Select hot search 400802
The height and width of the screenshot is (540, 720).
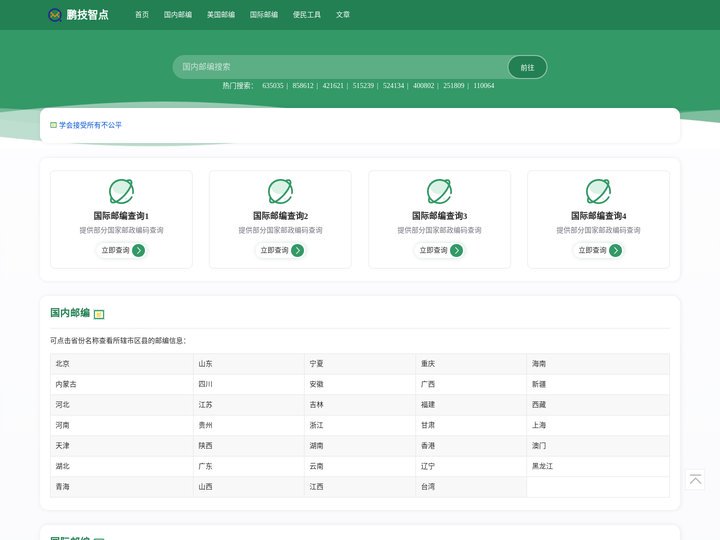tap(423, 85)
